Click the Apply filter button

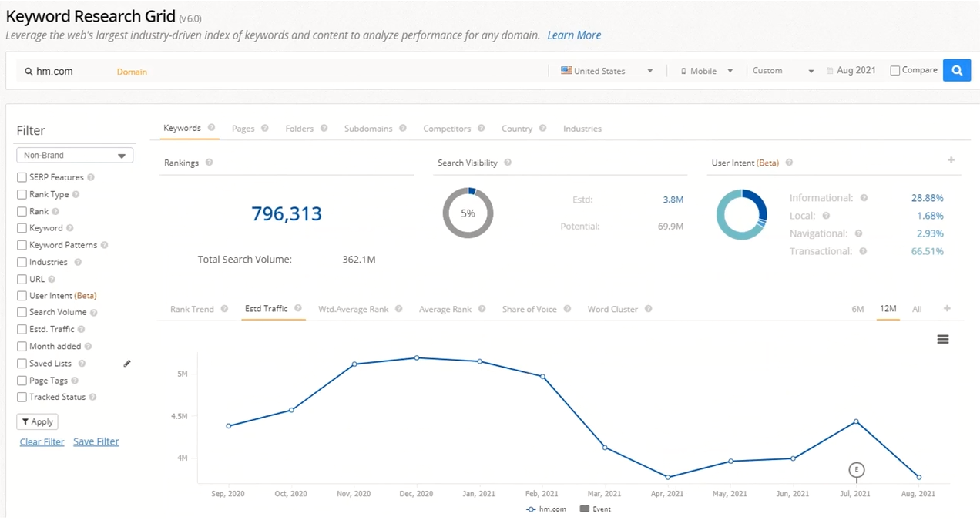click(37, 421)
